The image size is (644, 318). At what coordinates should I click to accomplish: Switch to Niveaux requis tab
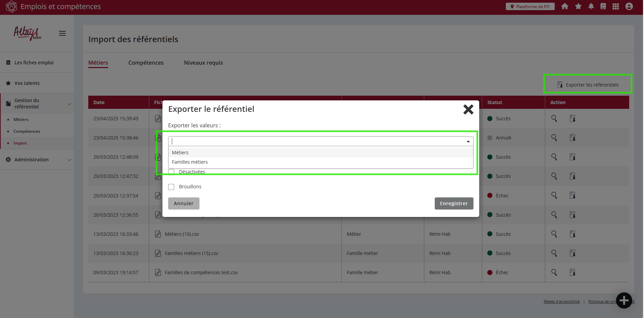pyautogui.click(x=203, y=63)
